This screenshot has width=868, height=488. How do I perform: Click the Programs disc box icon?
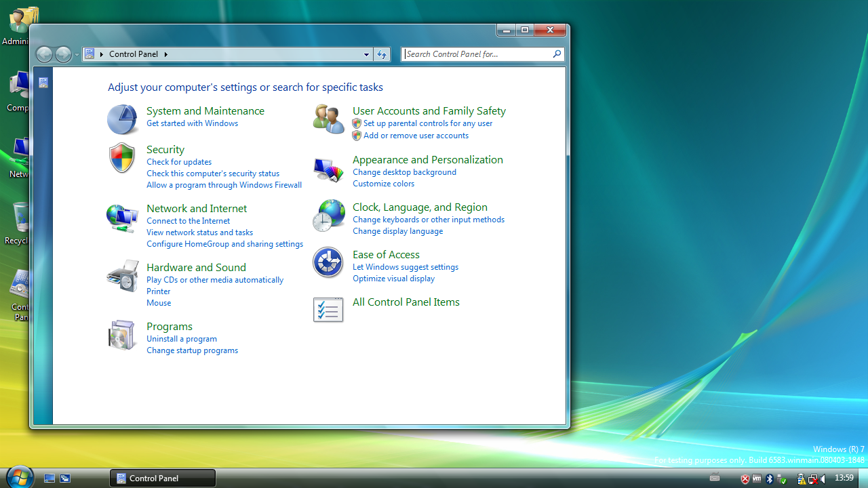pyautogui.click(x=122, y=335)
